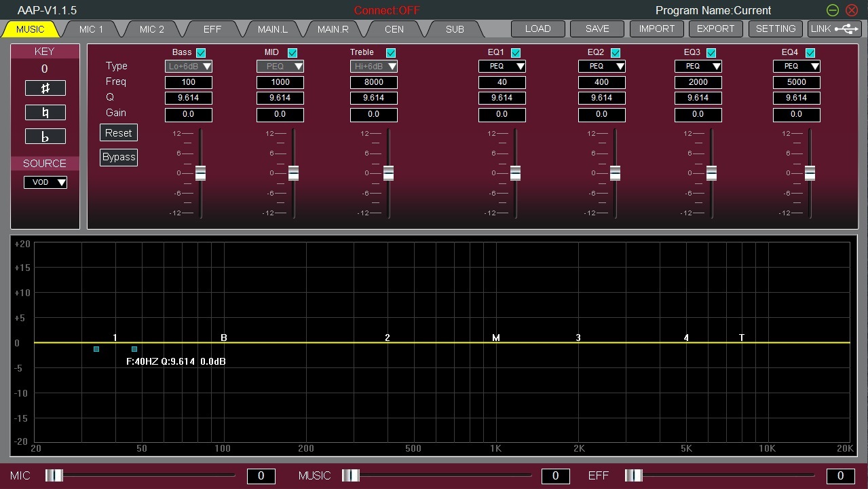Click the sharp key button
Viewport: 868px width, 489px height.
[x=45, y=88]
